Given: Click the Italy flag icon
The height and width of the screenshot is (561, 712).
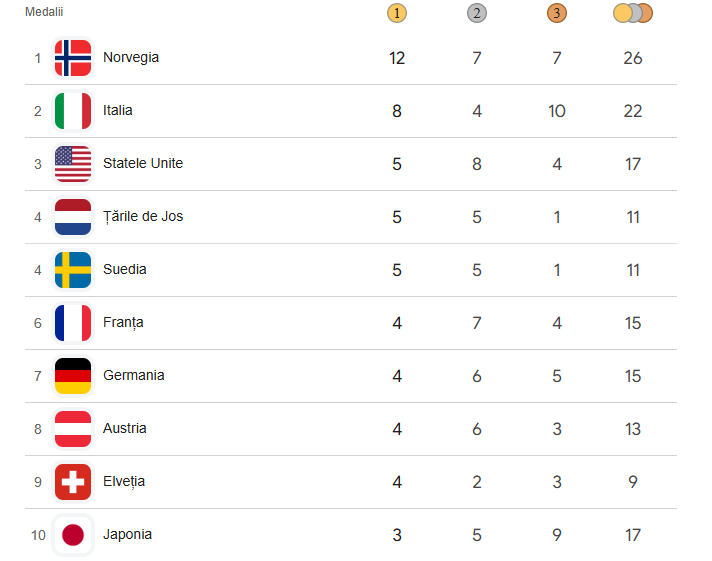Looking at the screenshot, I should (x=73, y=111).
